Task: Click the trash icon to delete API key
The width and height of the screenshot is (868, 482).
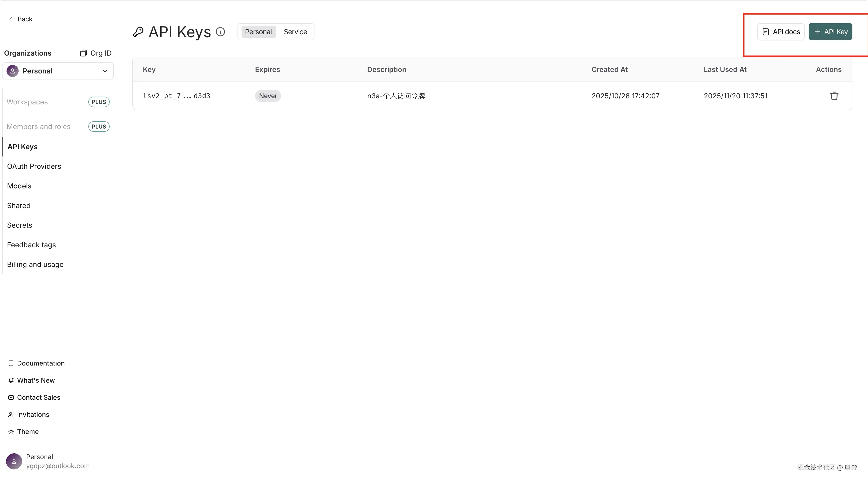Action: [x=834, y=96]
